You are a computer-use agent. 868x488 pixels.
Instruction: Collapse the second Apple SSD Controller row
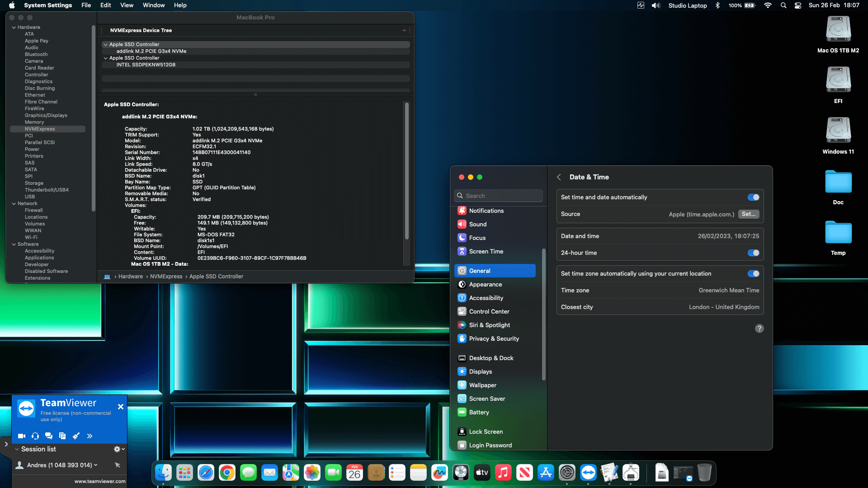tap(105, 58)
